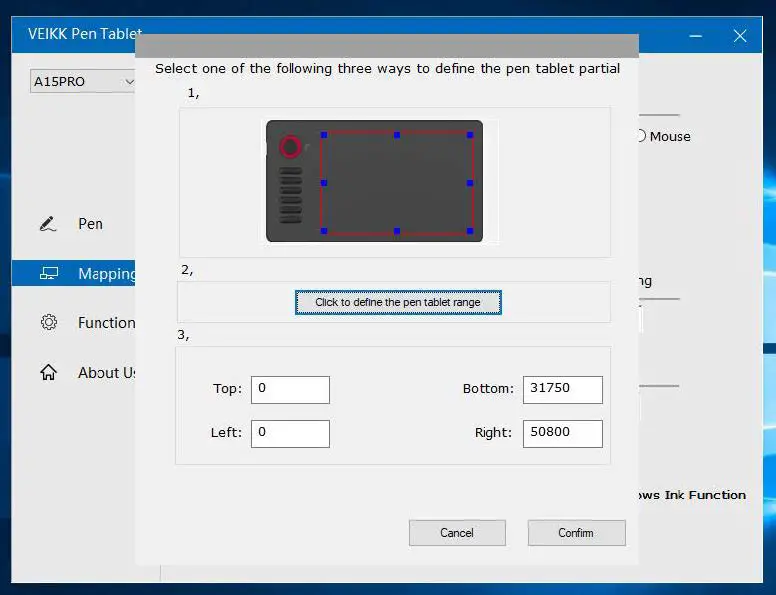This screenshot has height=595, width=776.
Task: Click top-middle blue handle of tablet area
Action: click(x=397, y=135)
